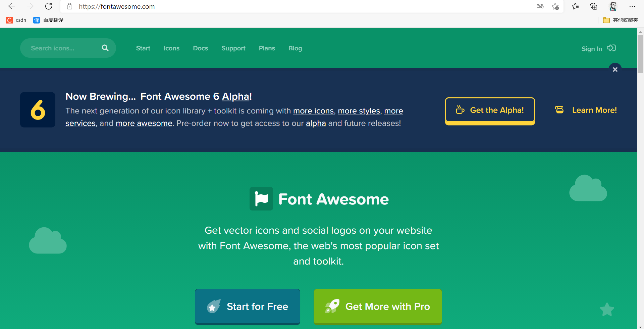This screenshot has width=644, height=329.
Task: Click the rocket icon on Get More with Pro
Action: [332, 306]
